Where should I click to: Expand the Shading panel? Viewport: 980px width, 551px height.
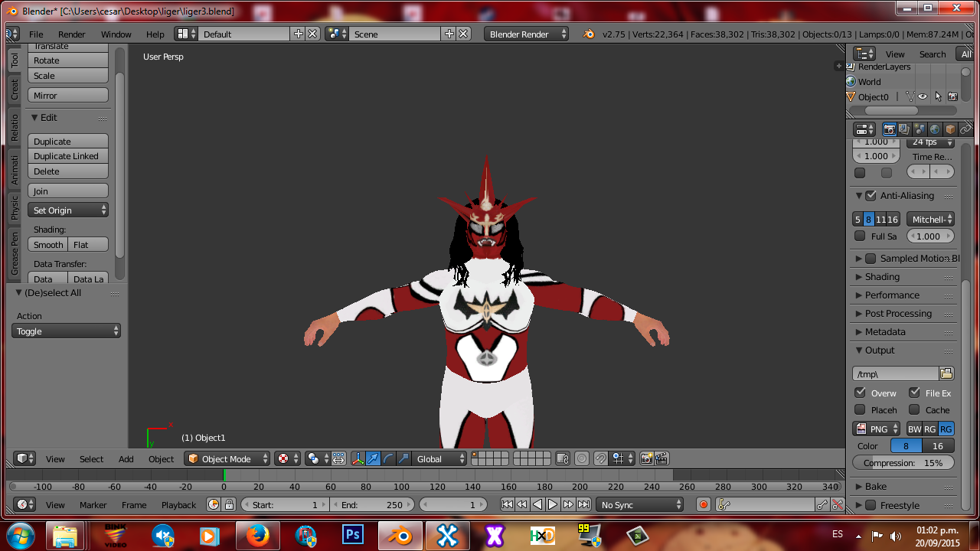882,277
